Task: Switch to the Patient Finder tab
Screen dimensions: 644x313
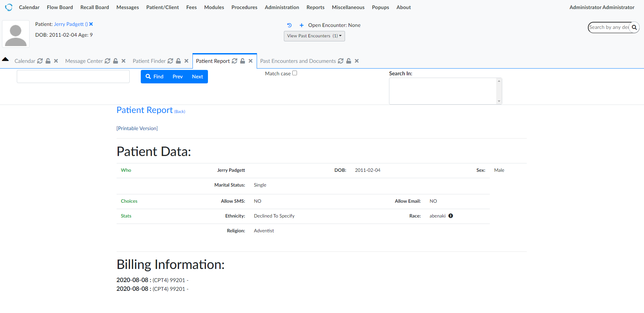Action: 149,61
